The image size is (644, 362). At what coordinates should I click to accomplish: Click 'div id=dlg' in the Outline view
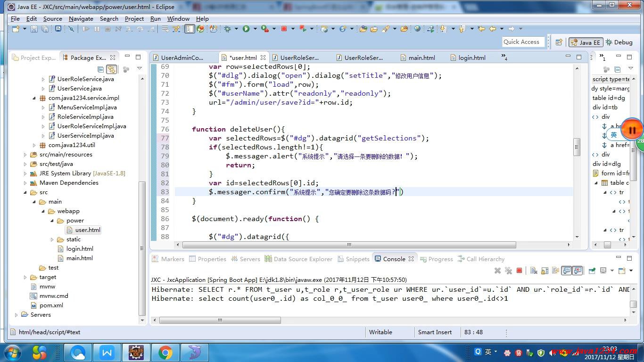(x=606, y=164)
